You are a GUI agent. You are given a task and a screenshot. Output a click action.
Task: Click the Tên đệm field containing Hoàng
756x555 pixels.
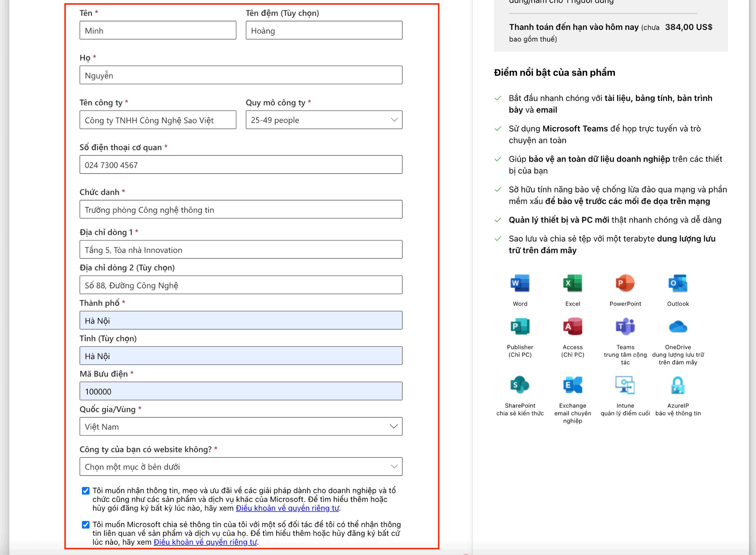[x=324, y=30]
